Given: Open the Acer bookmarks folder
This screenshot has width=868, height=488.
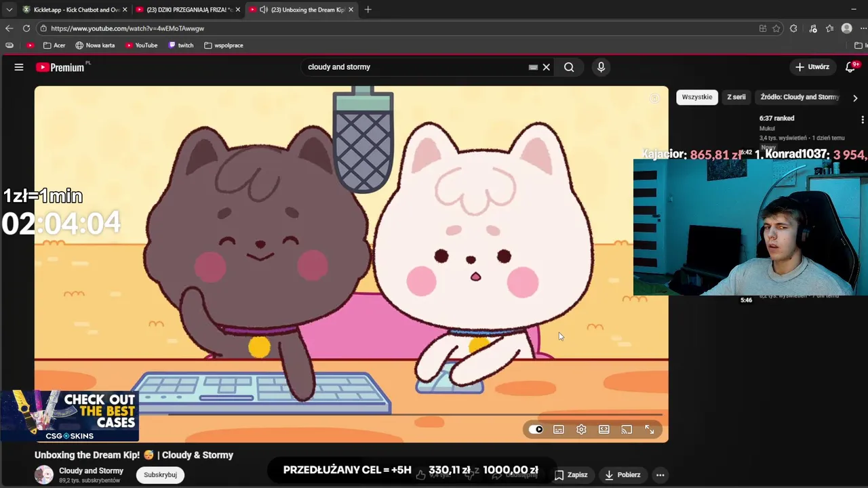Looking at the screenshot, I should pyautogui.click(x=54, y=45).
